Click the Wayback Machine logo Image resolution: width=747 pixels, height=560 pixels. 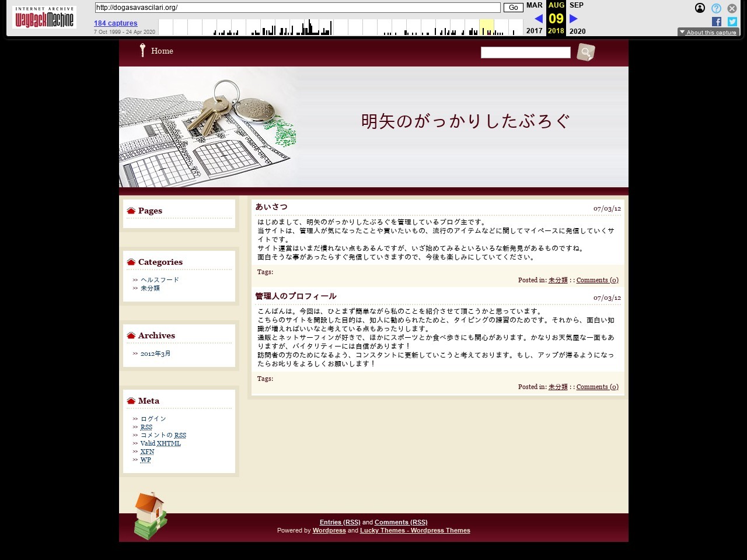click(x=44, y=18)
